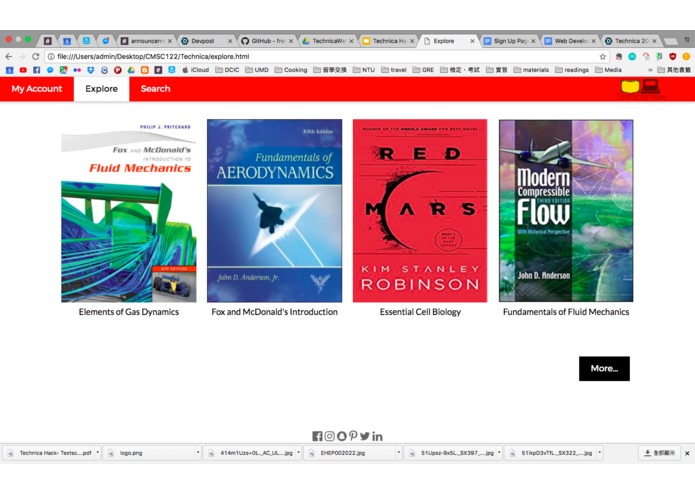Open the Flickr bookmark icon
The width and height of the screenshot is (695, 494).
(77, 70)
